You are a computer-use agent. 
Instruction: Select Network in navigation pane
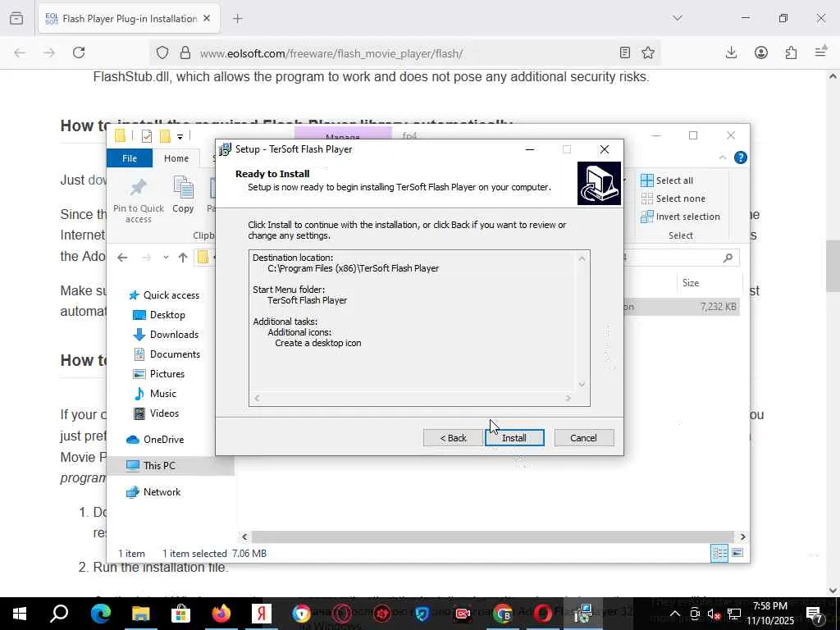point(153,492)
